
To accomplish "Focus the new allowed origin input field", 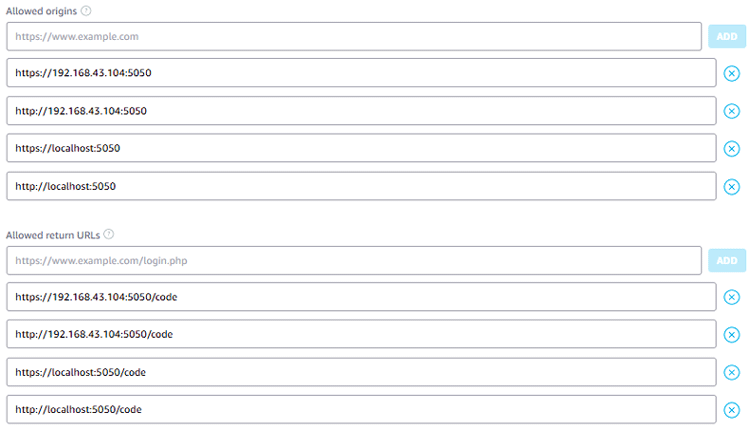I will coord(354,37).
